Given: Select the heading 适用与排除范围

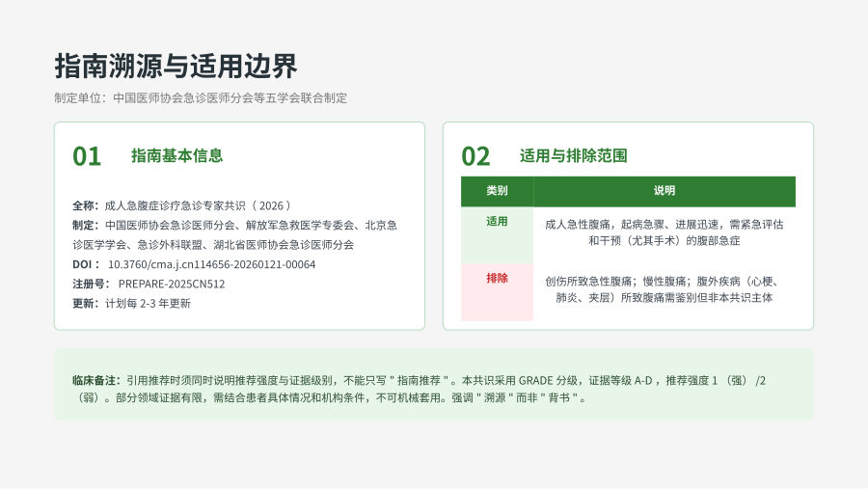Looking at the screenshot, I should pos(573,155).
